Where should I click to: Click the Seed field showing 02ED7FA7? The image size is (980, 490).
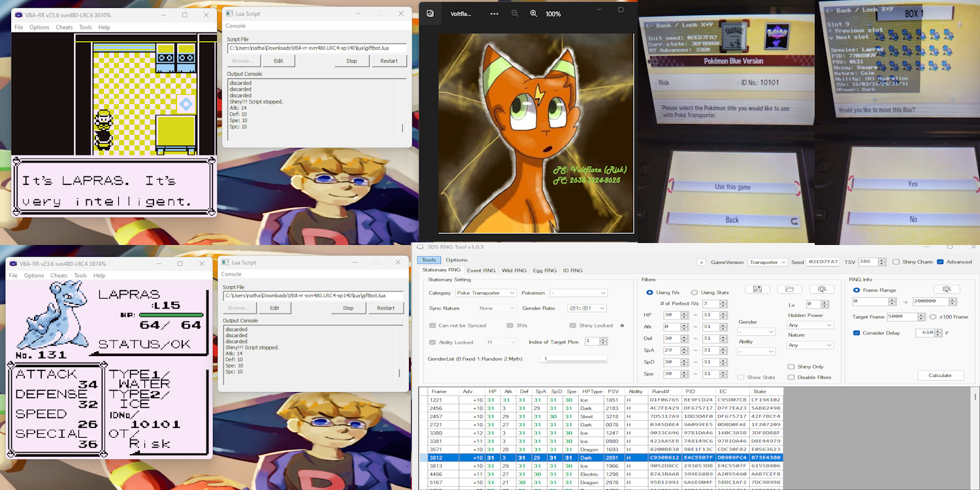coord(823,262)
